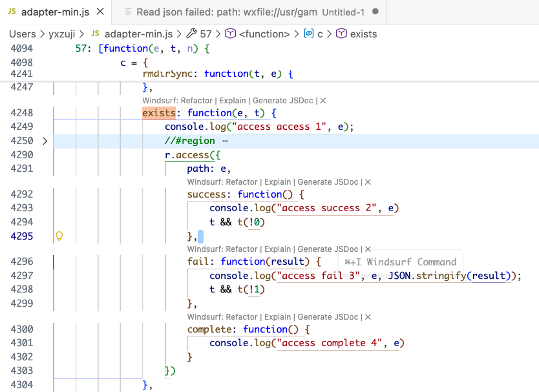Click path: e on line 4291
539x392 pixels.
point(208,169)
